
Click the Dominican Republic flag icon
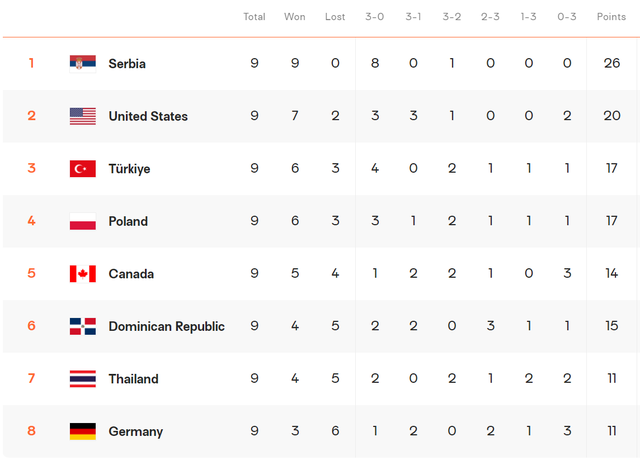click(82, 326)
